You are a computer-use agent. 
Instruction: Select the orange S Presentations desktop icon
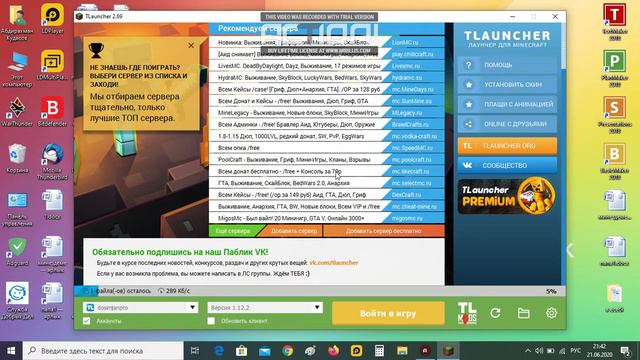tap(615, 115)
